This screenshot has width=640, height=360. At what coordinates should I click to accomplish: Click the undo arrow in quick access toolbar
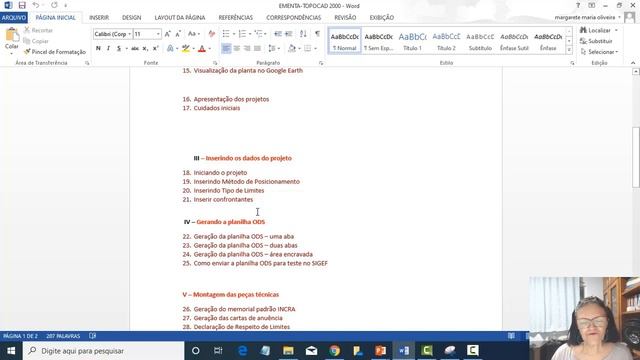point(36,5)
